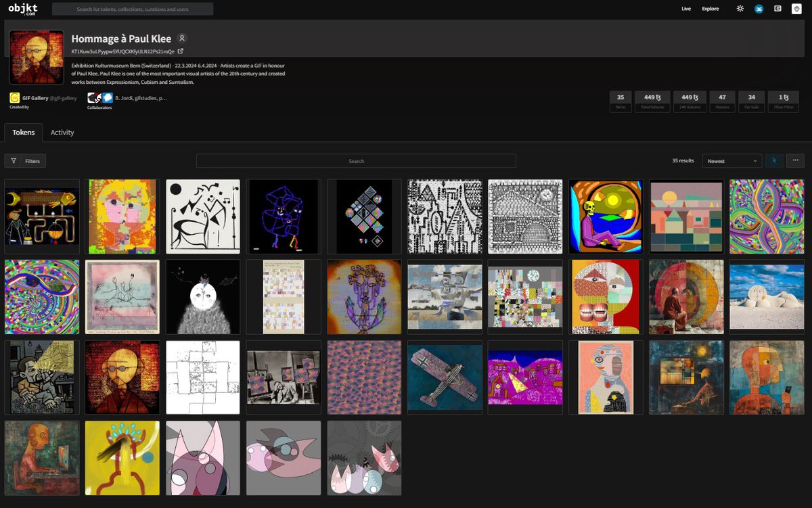Switch to the Activity tab
Viewport: 812px width, 508px height.
62,133
